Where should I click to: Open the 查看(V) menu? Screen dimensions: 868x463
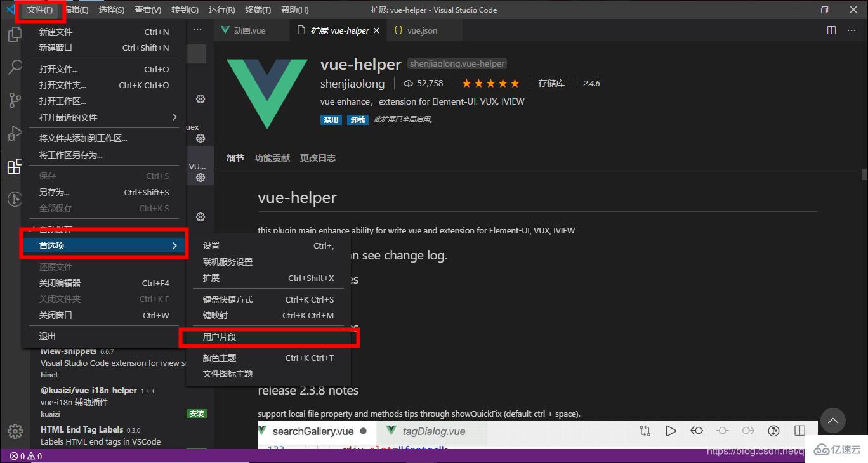point(148,10)
